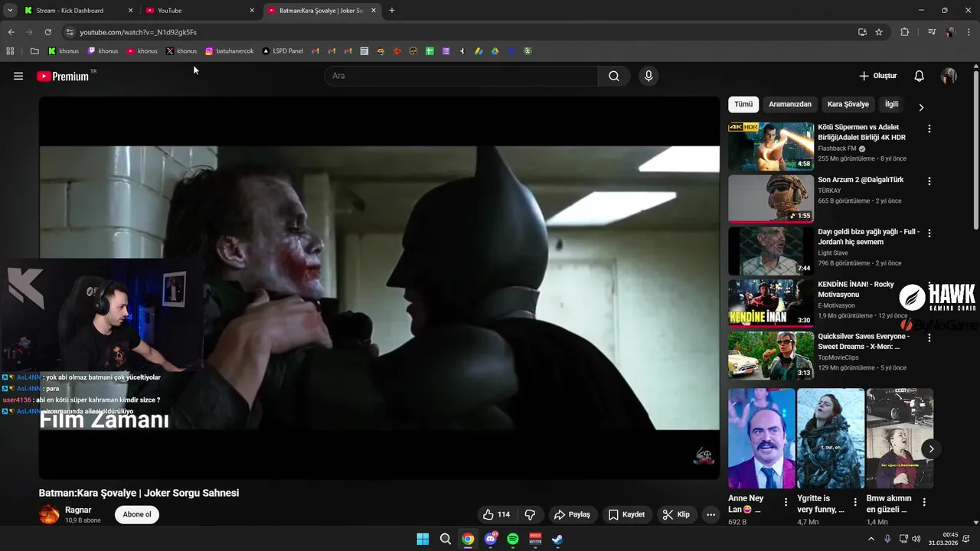Click the address bar URL
The height and width of the screenshot is (551, 980).
(138, 32)
